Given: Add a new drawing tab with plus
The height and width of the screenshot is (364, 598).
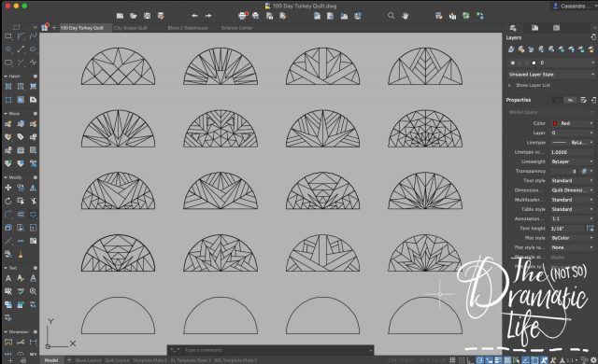Looking at the screenshot, I should coord(54,28).
